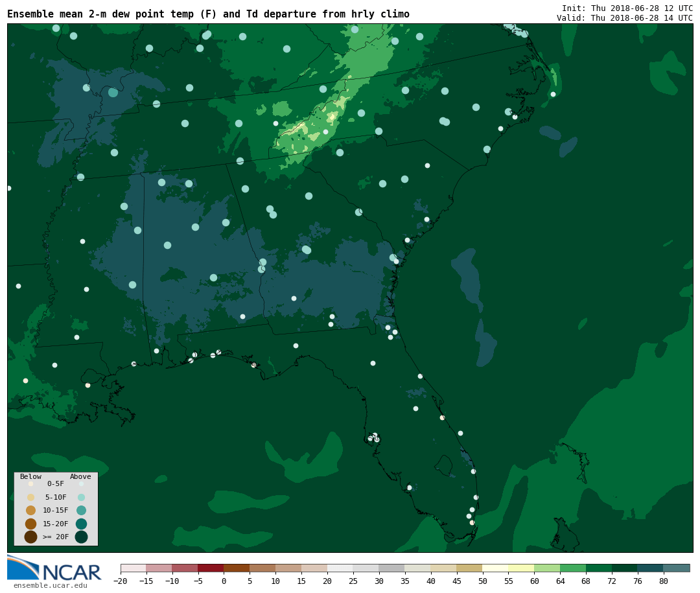
Task: Click the below-normal >= 20F dark brown circle
Action: [x=31, y=537]
